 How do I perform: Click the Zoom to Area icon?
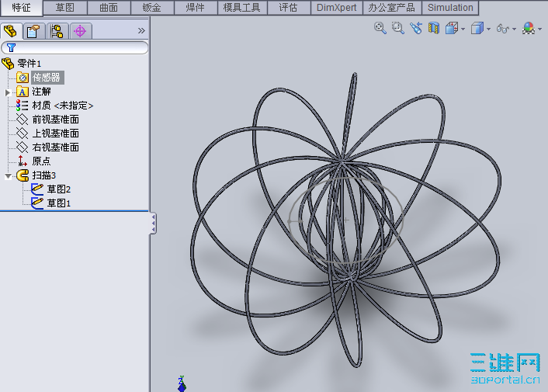coord(398,29)
